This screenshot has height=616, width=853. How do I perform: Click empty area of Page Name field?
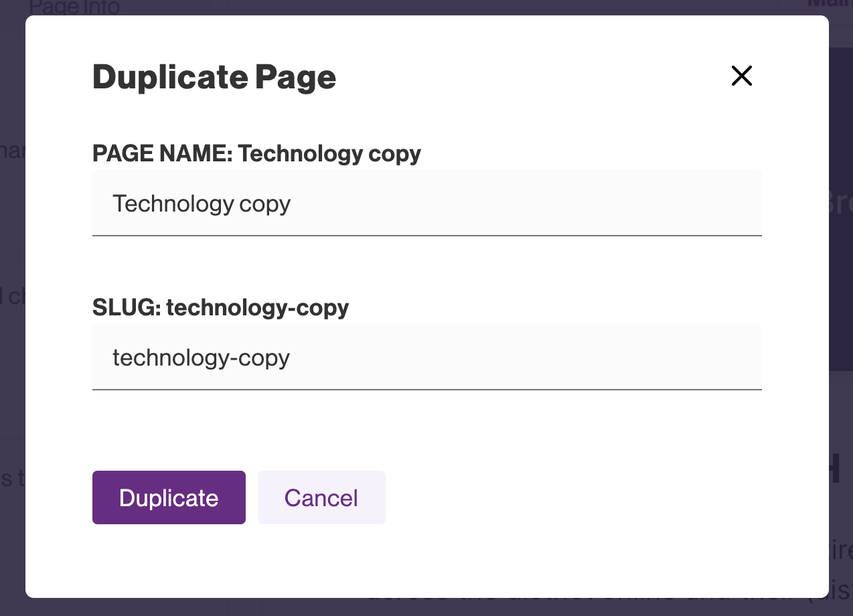click(x=536, y=203)
